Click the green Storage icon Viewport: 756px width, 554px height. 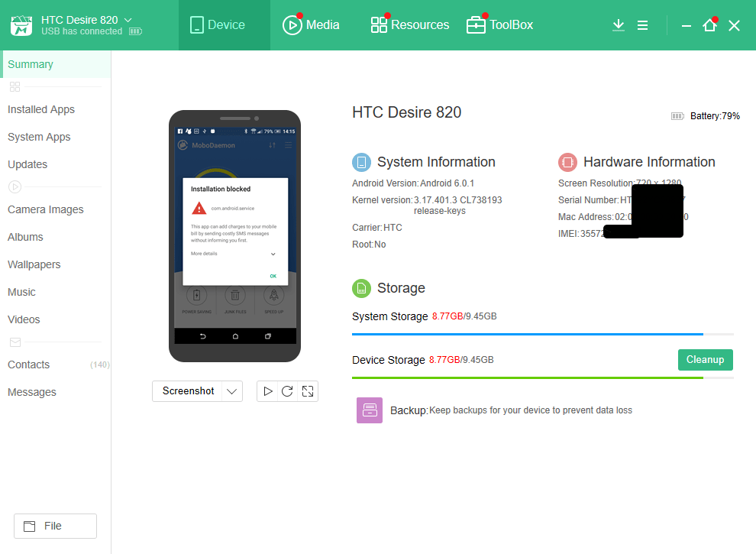[x=362, y=289]
